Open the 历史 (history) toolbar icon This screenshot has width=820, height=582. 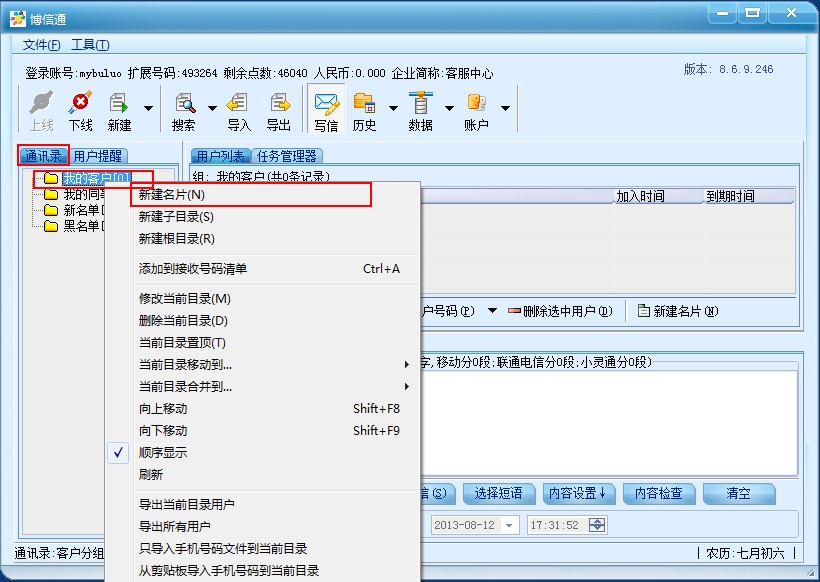(364, 109)
